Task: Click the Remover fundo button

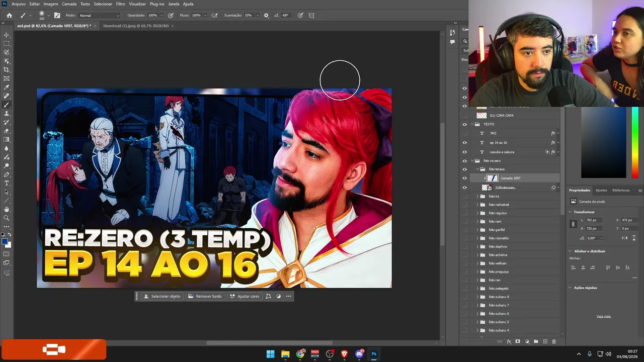Action: click(205, 296)
